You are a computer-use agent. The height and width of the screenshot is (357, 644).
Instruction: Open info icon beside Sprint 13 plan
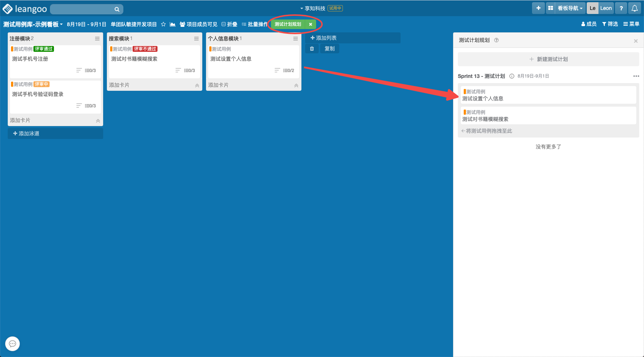pos(511,76)
